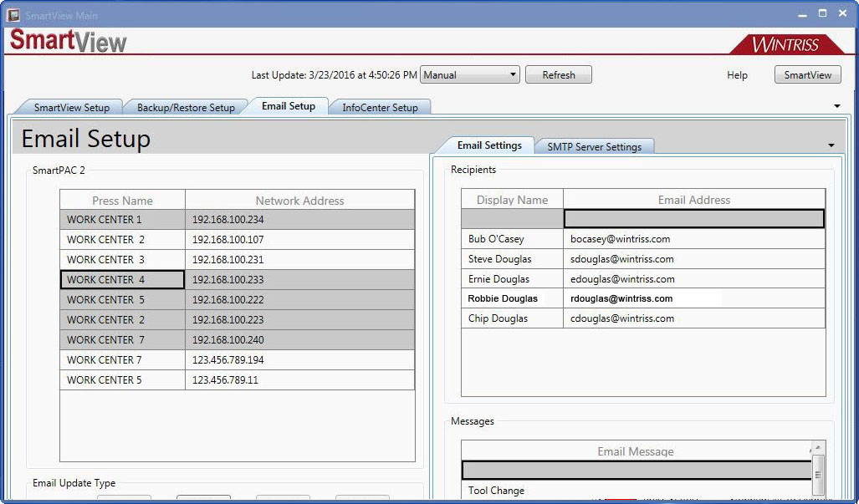Sort by Network Address column header
Image resolution: width=859 pixels, height=504 pixels.
pyautogui.click(x=299, y=201)
